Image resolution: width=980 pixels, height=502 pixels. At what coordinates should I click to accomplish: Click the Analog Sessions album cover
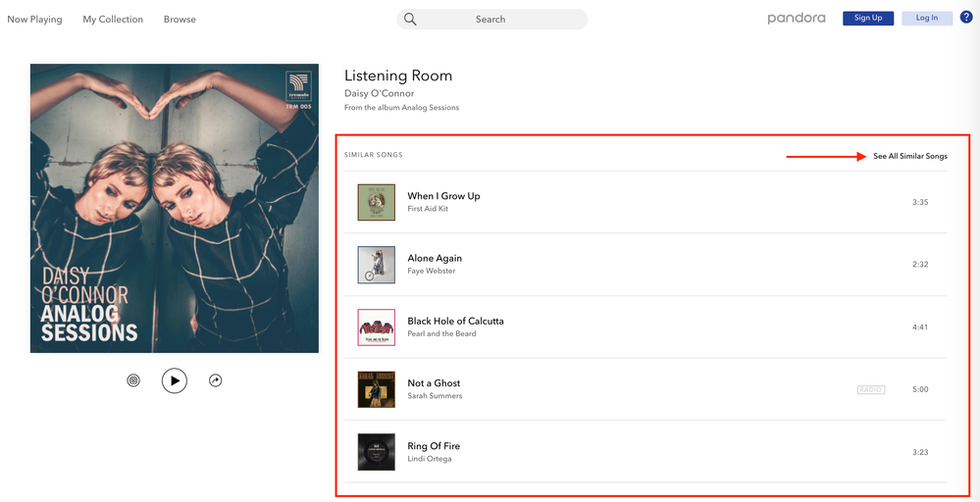(x=175, y=208)
